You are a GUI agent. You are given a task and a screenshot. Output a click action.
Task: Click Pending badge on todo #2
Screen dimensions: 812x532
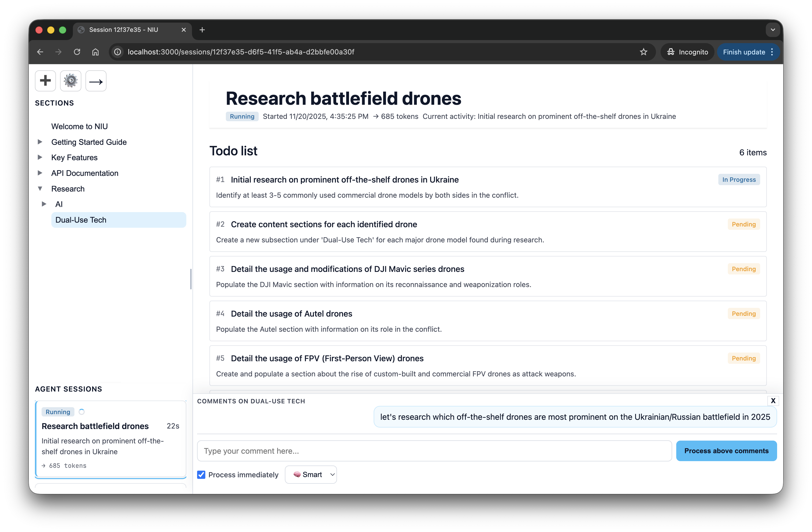click(x=744, y=224)
